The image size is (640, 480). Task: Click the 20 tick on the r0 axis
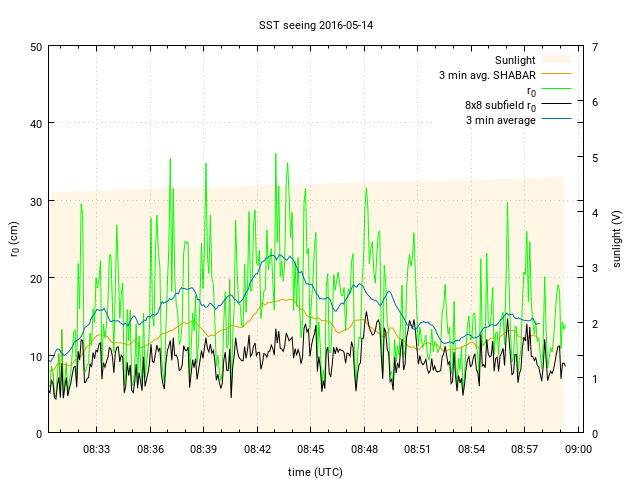[x=36, y=279]
